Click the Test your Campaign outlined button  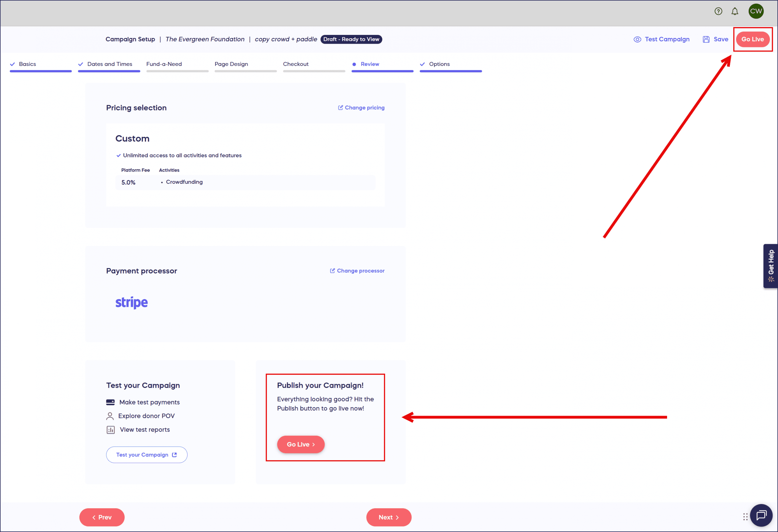tap(146, 455)
